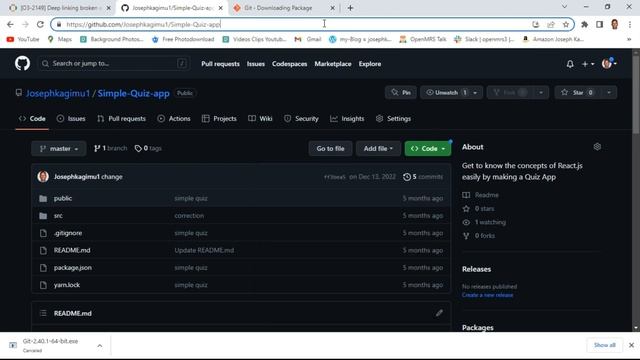
Task: Click Pull requests in the top navigation
Action: coord(220,64)
